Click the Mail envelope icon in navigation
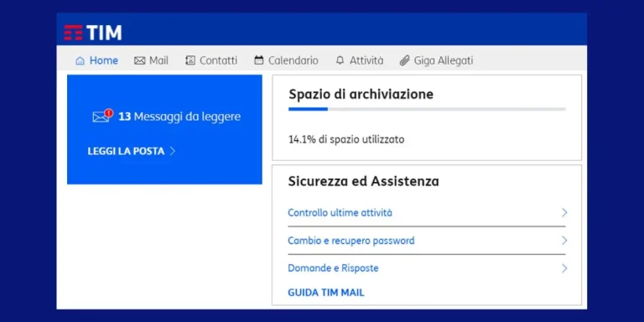 140,60
